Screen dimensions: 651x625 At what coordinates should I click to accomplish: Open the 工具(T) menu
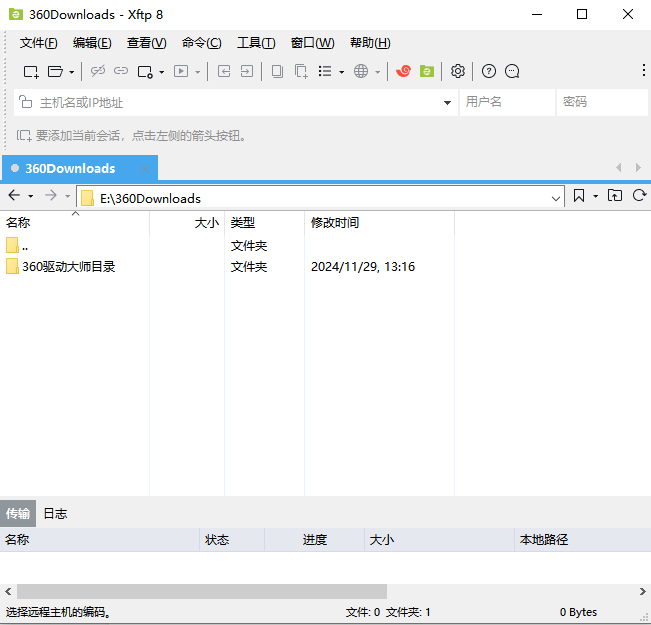pos(256,43)
